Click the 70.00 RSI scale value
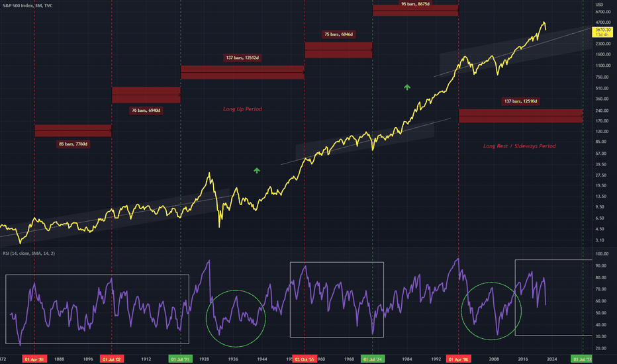The height and width of the screenshot is (364, 617). point(601,289)
